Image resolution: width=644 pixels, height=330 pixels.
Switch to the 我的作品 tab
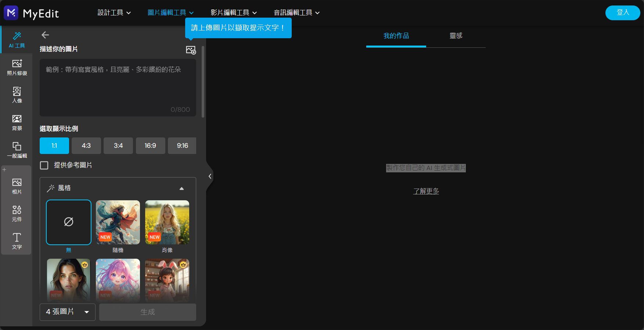coord(396,36)
